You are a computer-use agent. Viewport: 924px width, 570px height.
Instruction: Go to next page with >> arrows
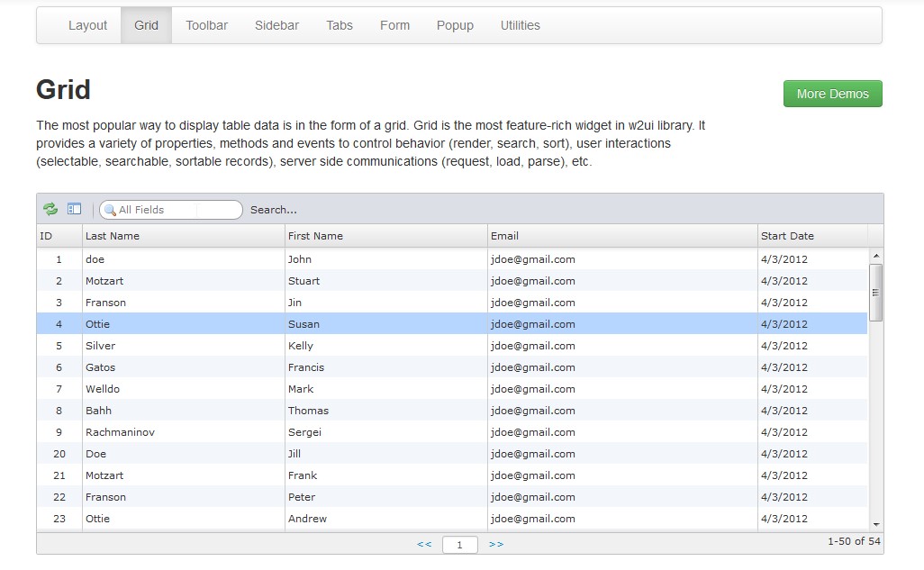[x=495, y=544]
